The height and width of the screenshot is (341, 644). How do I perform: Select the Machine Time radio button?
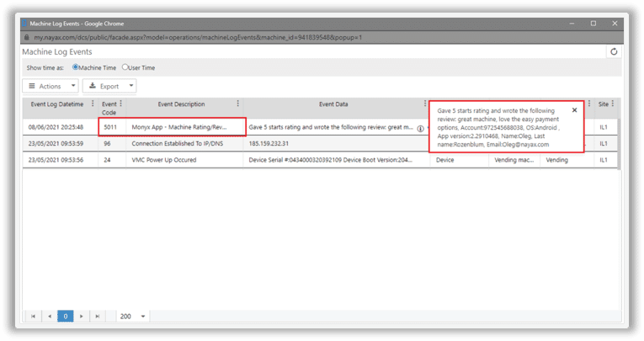(x=75, y=67)
